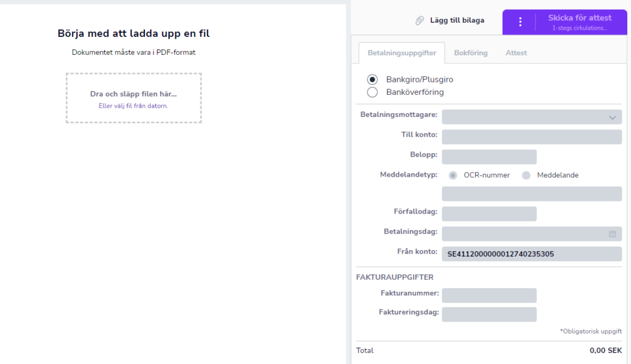Select Banköverföring payment method

point(372,92)
